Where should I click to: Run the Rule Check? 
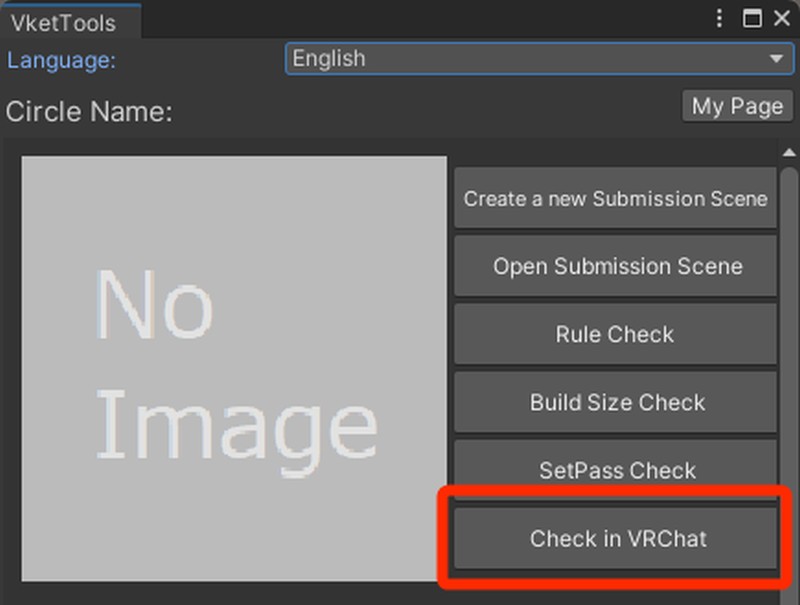pos(615,334)
